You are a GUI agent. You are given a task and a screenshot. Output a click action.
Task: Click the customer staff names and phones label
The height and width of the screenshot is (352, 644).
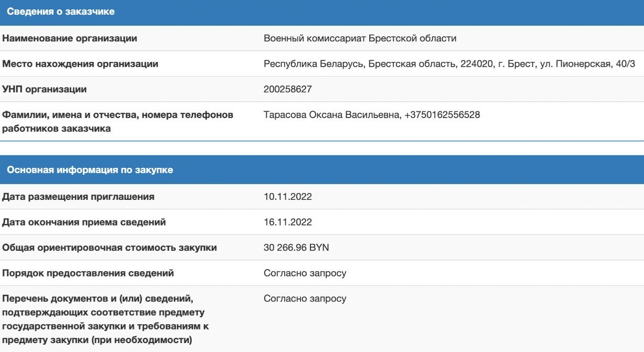[x=118, y=122]
